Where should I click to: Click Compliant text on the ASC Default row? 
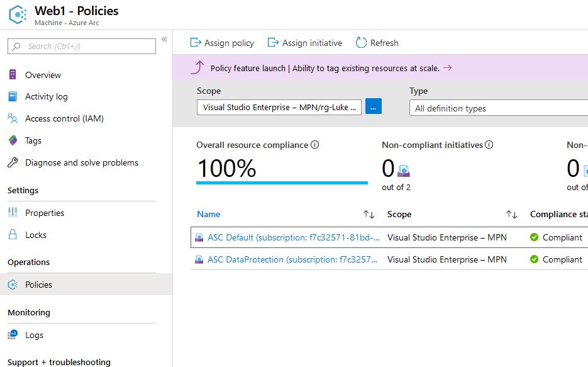coord(562,237)
